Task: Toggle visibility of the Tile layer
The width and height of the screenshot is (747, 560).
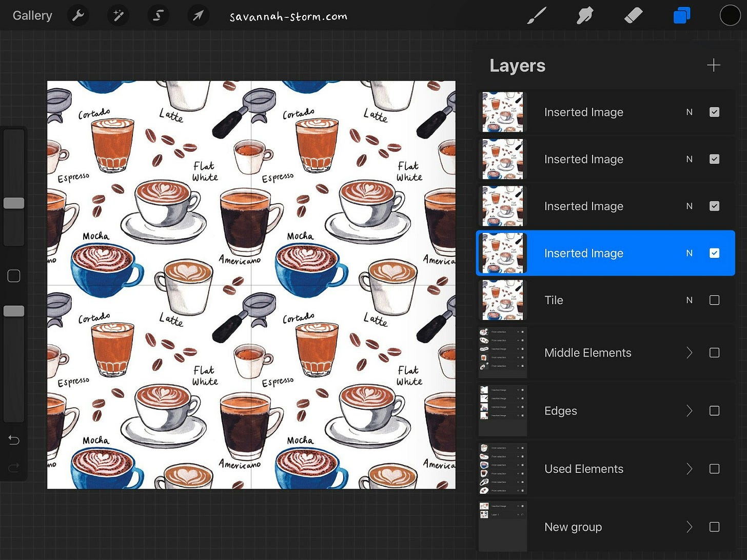Action: 714,300
